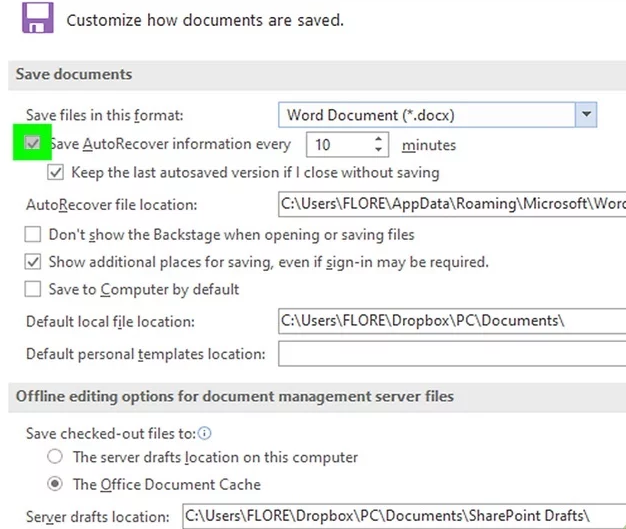Select server drafts location on this computer
626x529 pixels.
click(55, 456)
